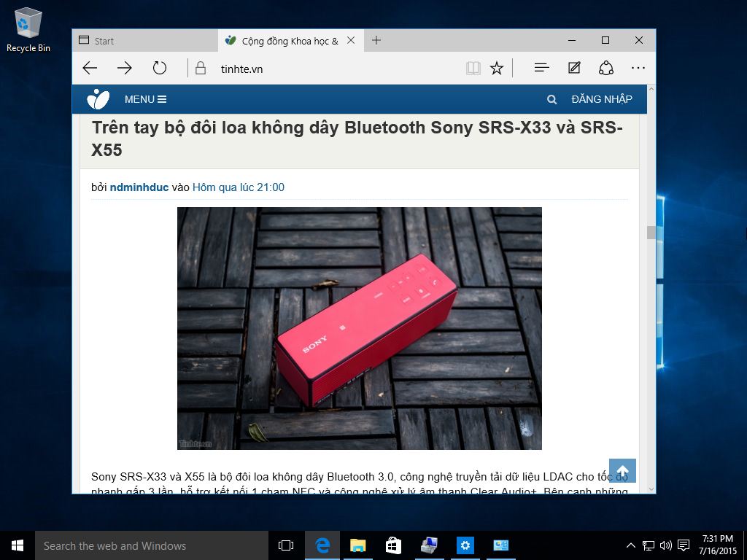Click the Search the web and Windows box

click(x=152, y=545)
